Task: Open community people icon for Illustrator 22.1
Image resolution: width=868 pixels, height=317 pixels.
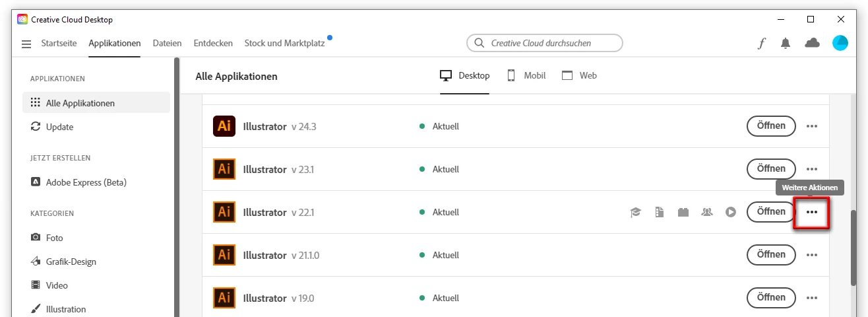Action: click(707, 212)
